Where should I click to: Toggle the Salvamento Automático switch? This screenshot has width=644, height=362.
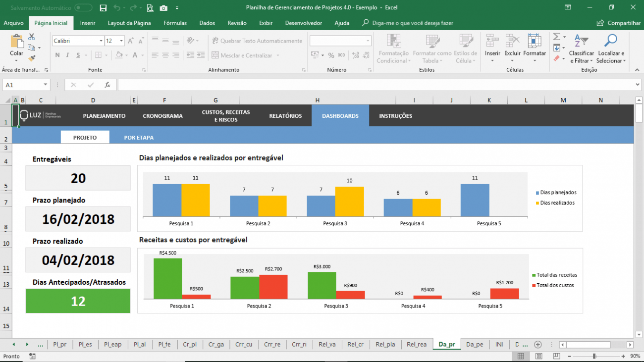point(83,8)
